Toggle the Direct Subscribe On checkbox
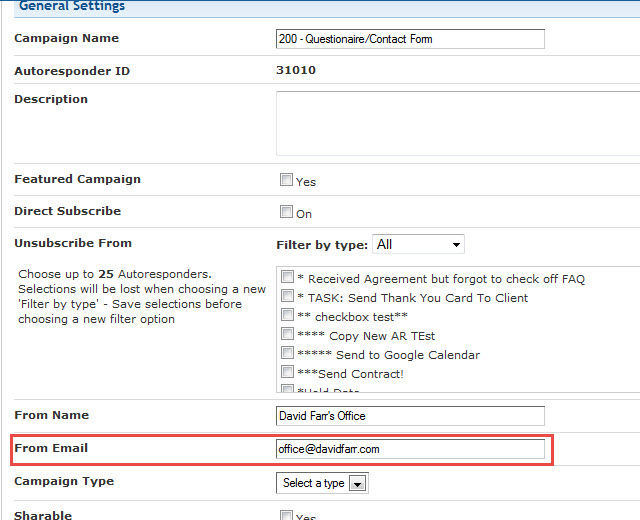Screen dimensions: 640x520 tap(286, 213)
